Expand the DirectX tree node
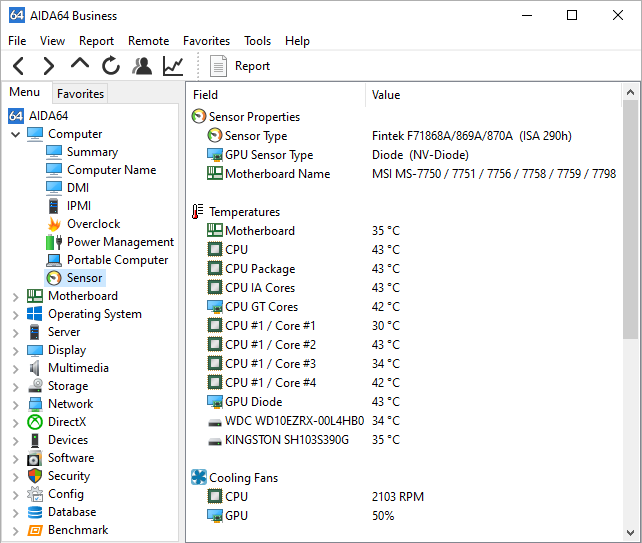 pyautogui.click(x=16, y=423)
